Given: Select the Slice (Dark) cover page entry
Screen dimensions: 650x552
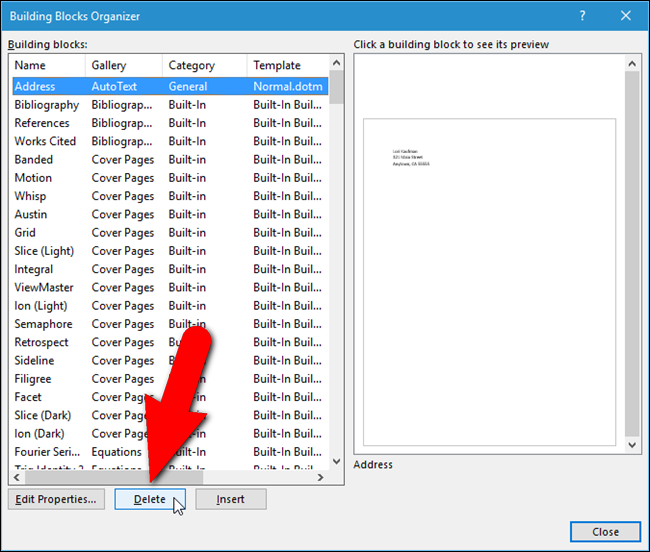Looking at the screenshot, I should coord(170,415).
